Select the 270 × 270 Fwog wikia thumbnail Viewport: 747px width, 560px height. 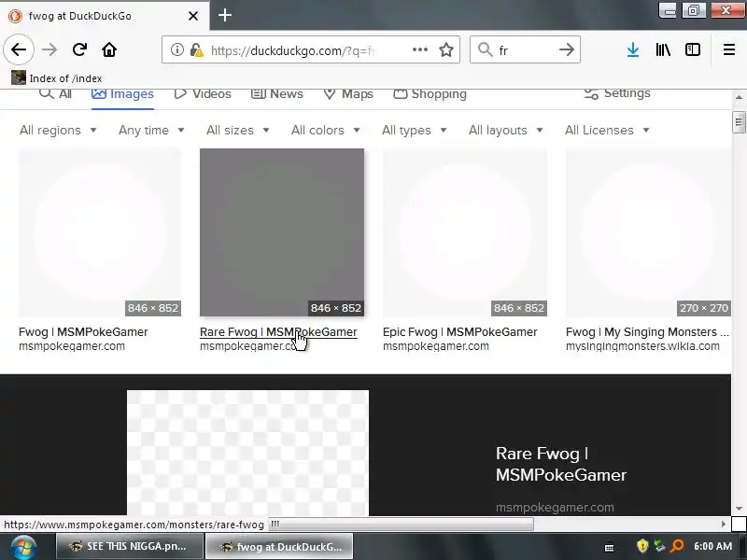[648, 232]
